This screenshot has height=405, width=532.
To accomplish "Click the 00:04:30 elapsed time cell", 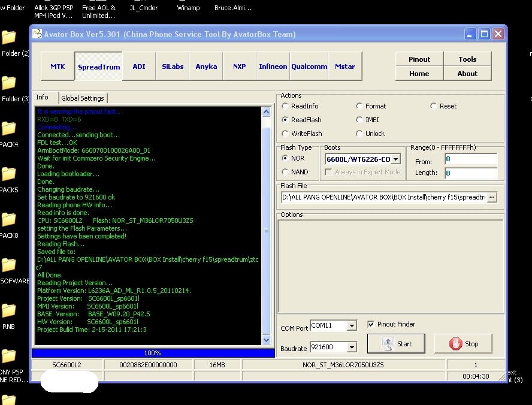I will (x=476, y=376).
